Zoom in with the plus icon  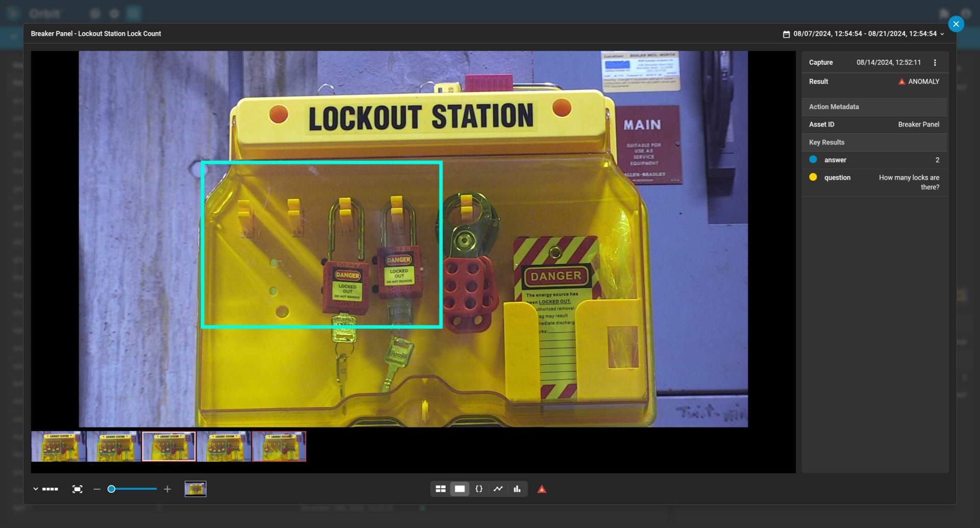click(167, 489)
